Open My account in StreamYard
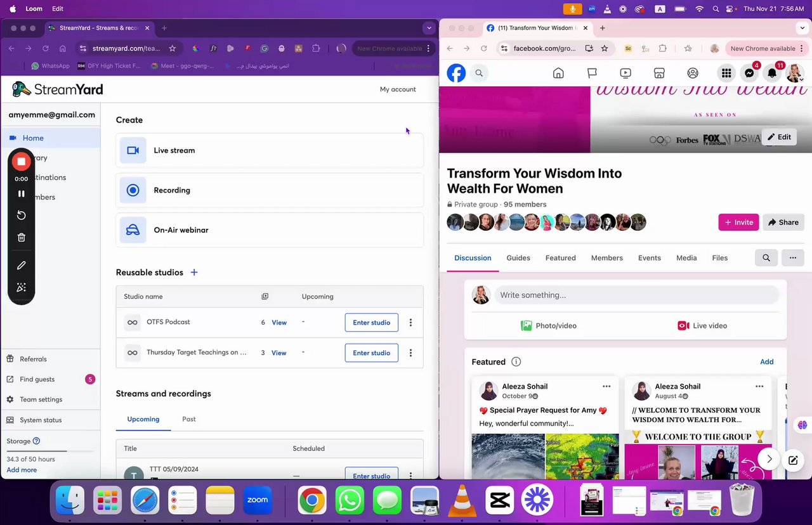 tap(398, 89)
